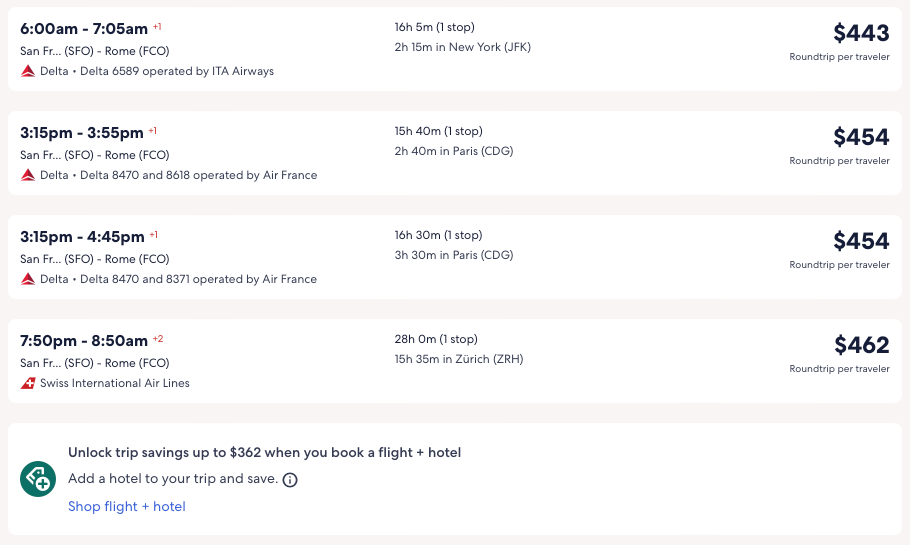Click the Delta logo on the 3:15pm–4:45pm flight
910x545 pixels.
tap(28, 279)
